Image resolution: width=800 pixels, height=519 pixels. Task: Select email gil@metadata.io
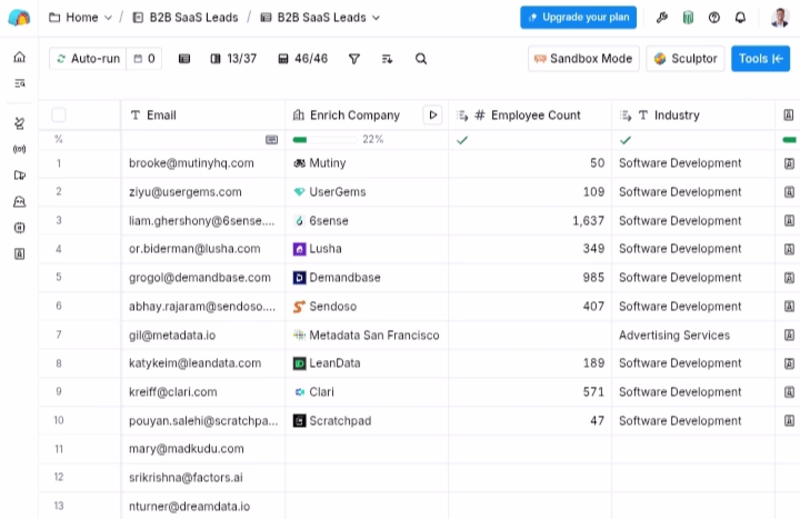pyautogui.click(x=172, y=335)
